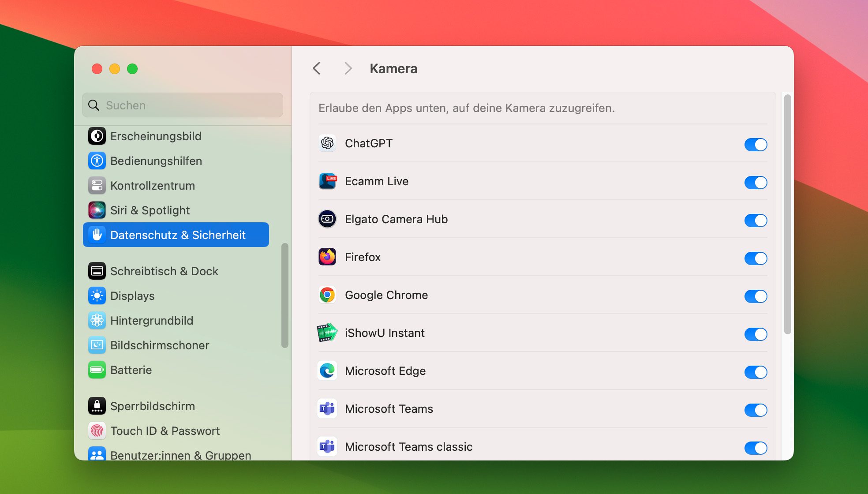Screen dimensions: 868x494
Task: Open Datenschutz & Sicherheit settings
Action: coord(176,235)
